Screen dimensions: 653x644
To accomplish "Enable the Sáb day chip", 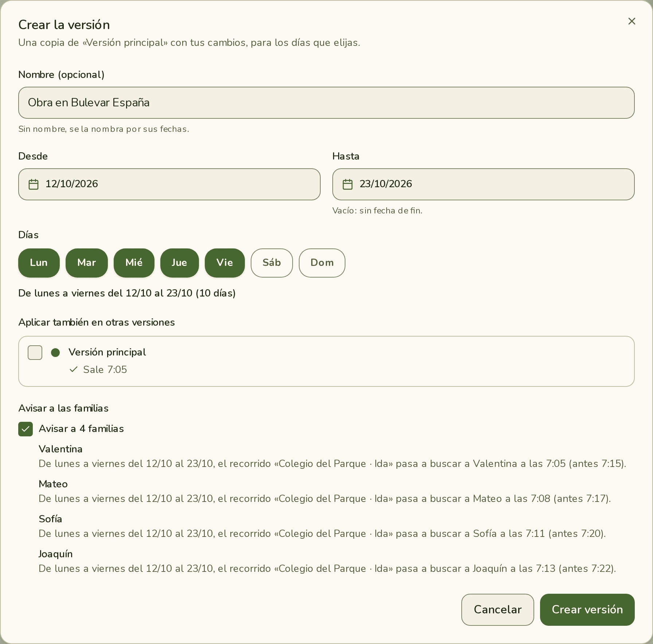I will (x=272, y=263).
